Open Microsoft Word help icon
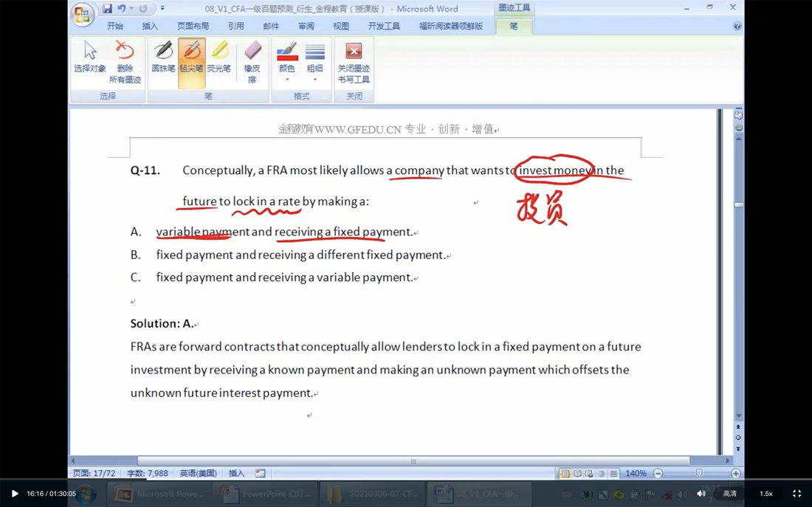The height and width of the screenshot is (507, 812). click(x=737, y=26)
